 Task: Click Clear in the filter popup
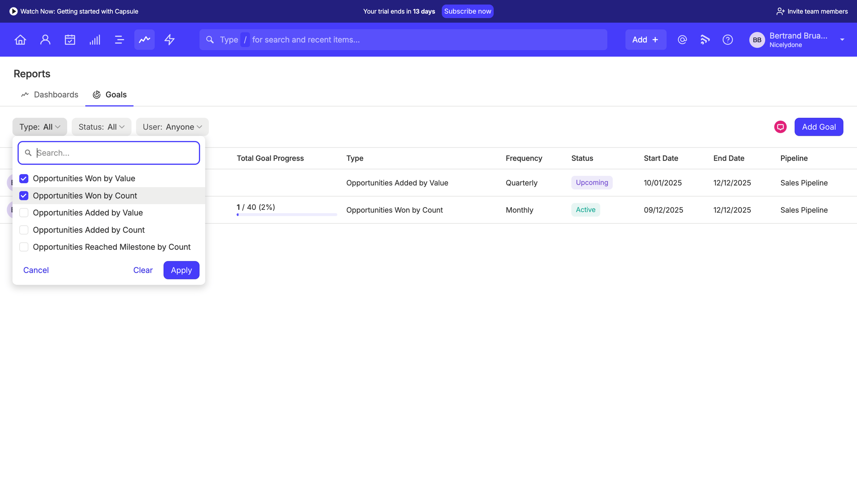point(143,270)
